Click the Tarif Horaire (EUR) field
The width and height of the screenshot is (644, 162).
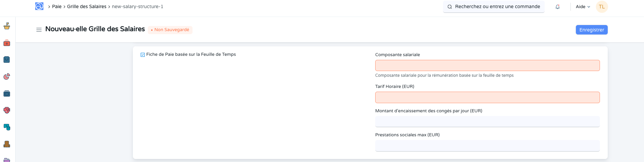487,97
